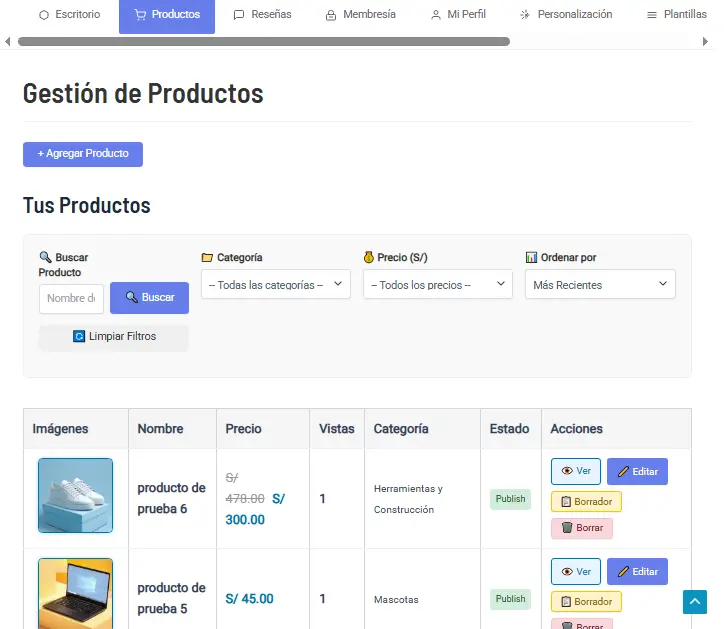Go to the Membresía tab

[360, 15]
